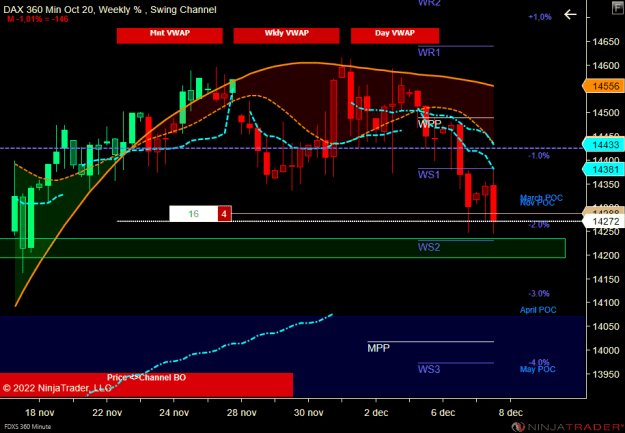Click the white 14272 price marker
The width and height of the screenshot is (625, 433).
[603, 221]
